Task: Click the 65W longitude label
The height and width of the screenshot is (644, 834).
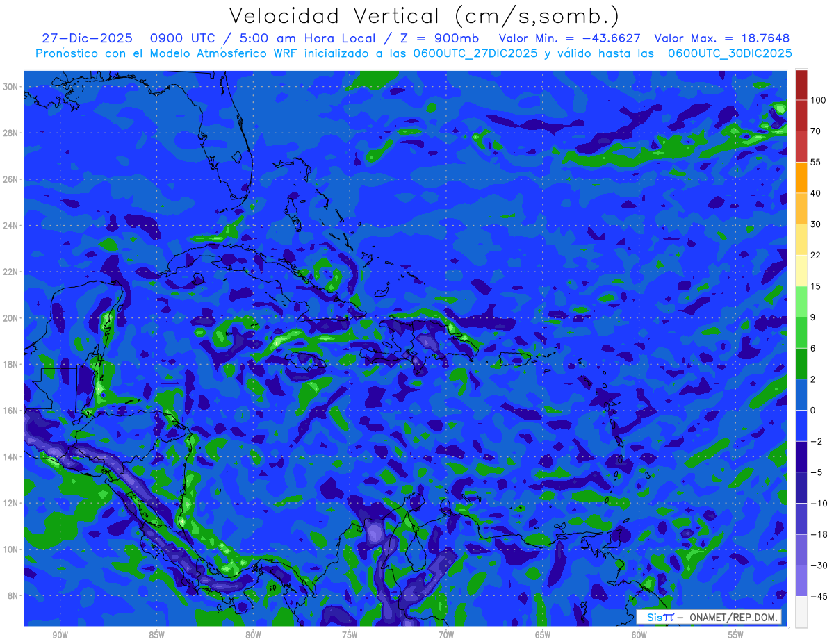Action: click(543, 635)
